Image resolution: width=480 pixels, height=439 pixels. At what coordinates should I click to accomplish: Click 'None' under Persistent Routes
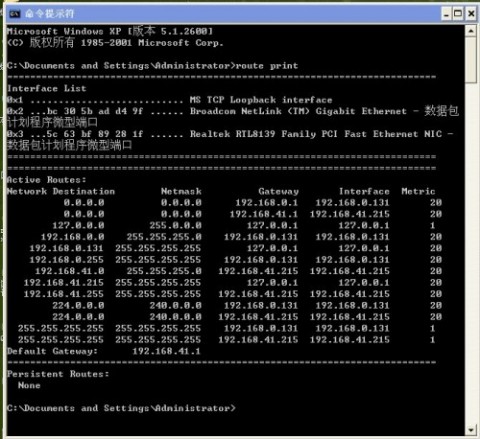pos(29,385)
